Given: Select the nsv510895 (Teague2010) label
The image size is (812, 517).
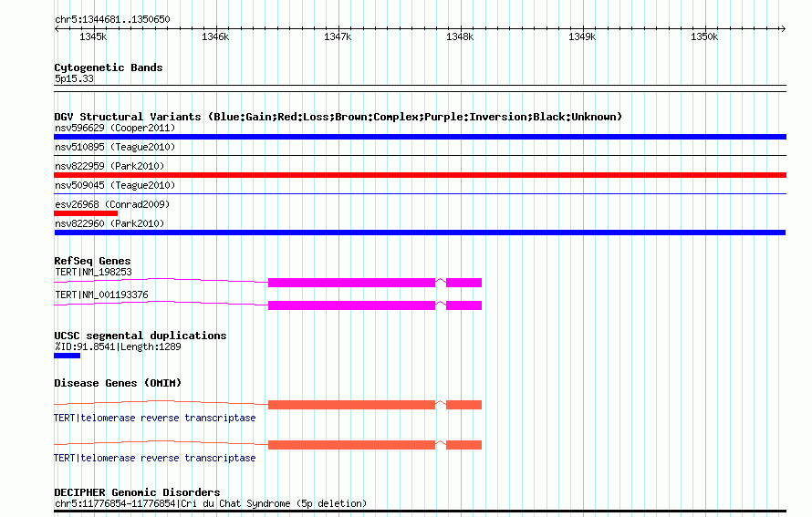Looking at the screenshot, I should 115,147.
